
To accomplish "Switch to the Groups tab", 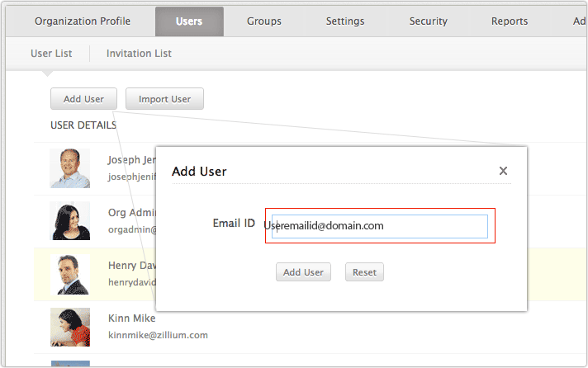I will (264, 21).
